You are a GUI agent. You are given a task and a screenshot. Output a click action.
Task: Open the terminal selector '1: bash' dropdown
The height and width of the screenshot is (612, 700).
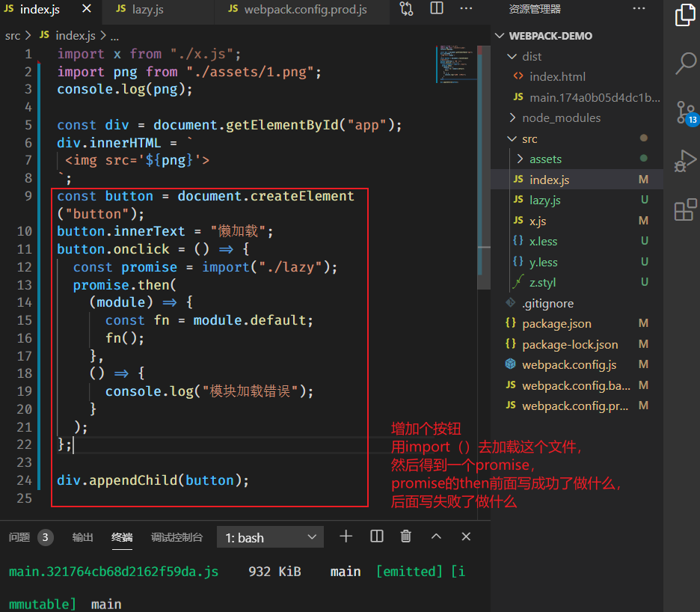270,537
